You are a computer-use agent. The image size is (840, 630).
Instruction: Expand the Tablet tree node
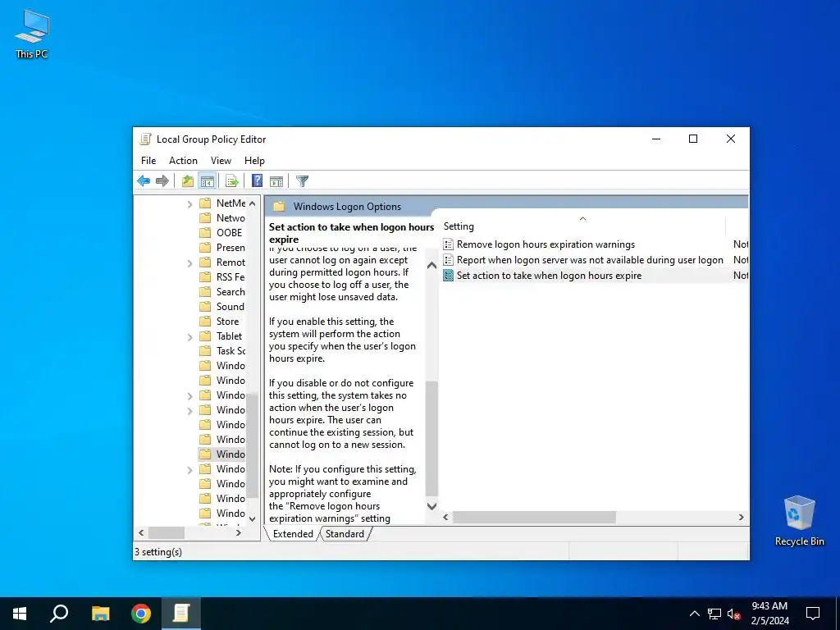189,336
